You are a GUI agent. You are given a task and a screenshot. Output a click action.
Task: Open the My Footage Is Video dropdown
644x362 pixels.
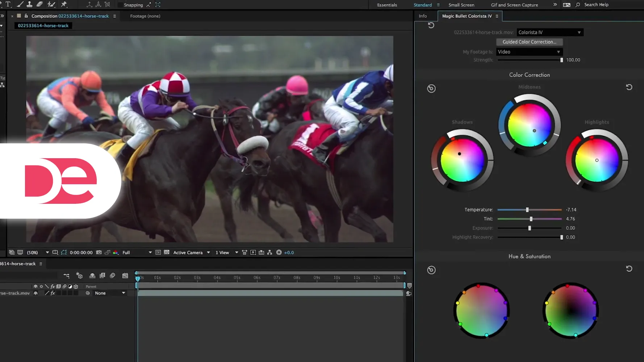[x=529, y=52]
